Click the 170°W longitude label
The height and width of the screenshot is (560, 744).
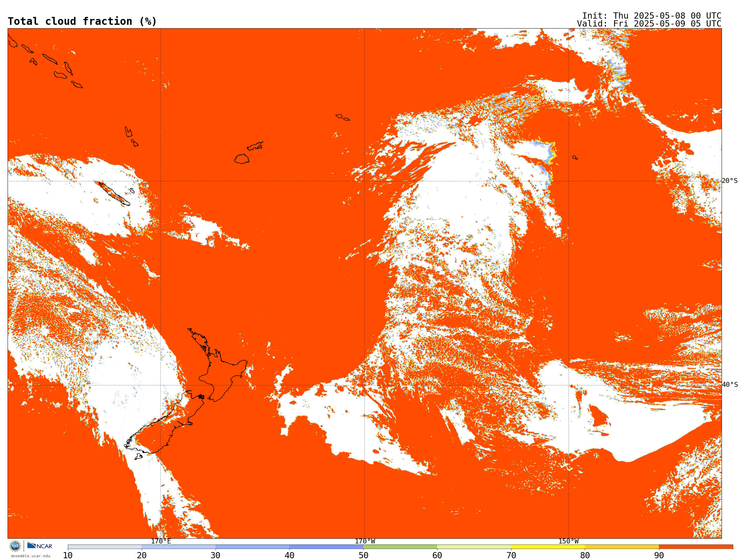365,541
